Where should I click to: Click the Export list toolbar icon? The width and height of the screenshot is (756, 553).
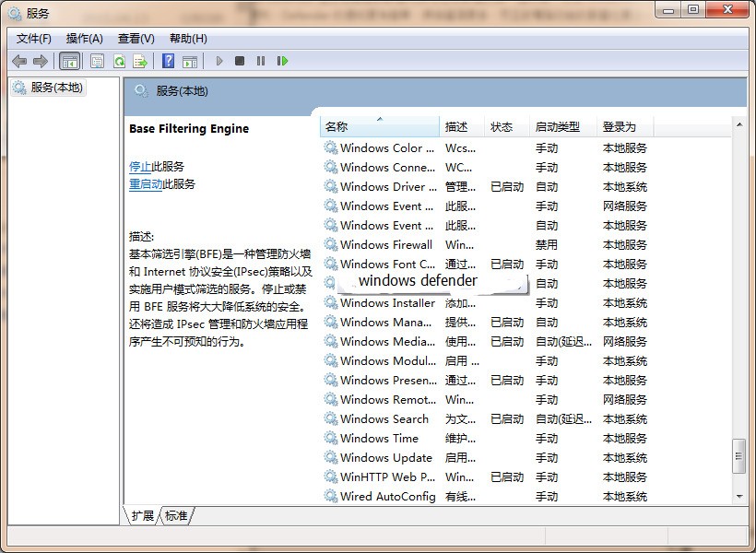[x=140, y=61]
